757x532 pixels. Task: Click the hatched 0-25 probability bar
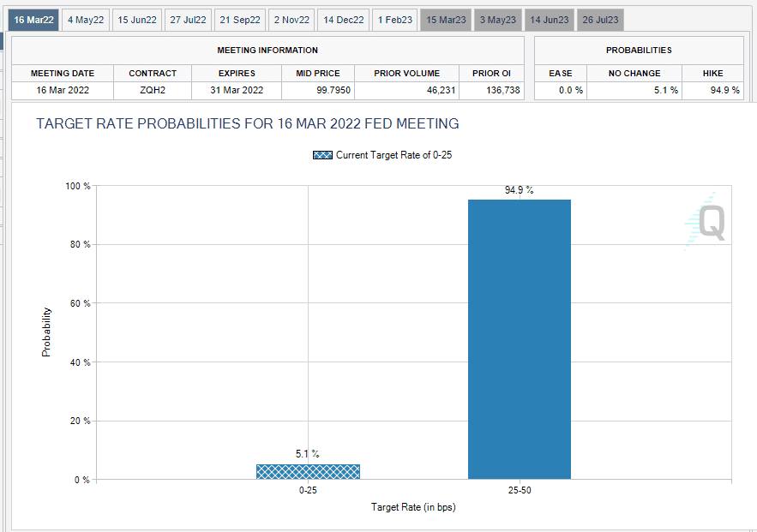coord(308,472)
